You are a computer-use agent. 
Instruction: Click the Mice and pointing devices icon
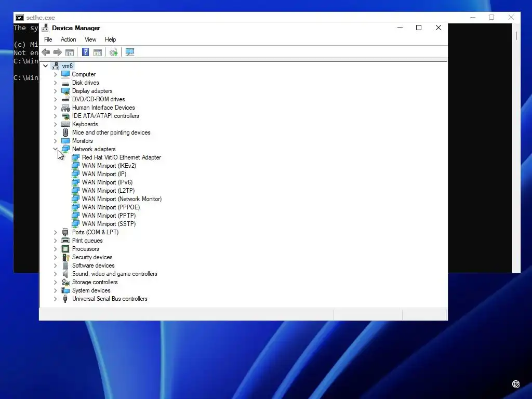pos(65,132)
